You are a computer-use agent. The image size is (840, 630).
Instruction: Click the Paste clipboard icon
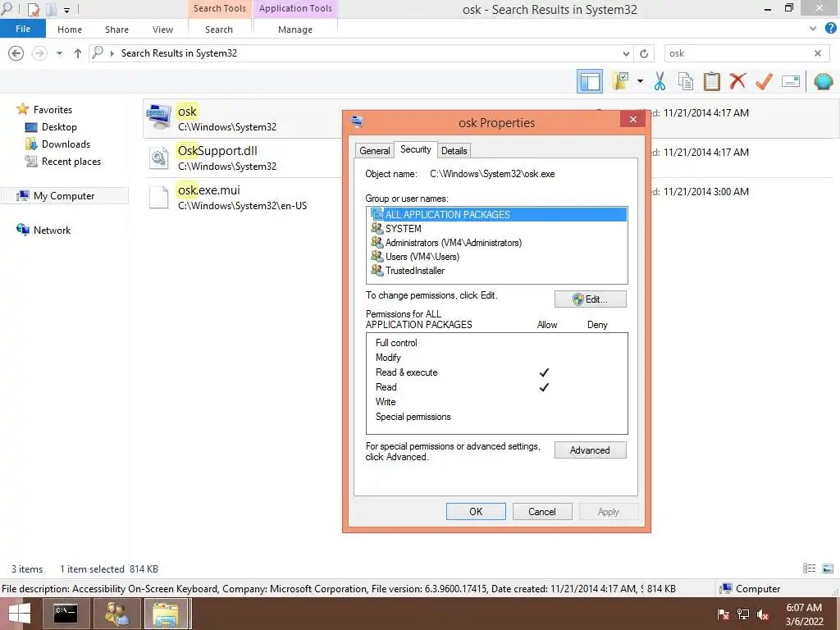[711, 81]
